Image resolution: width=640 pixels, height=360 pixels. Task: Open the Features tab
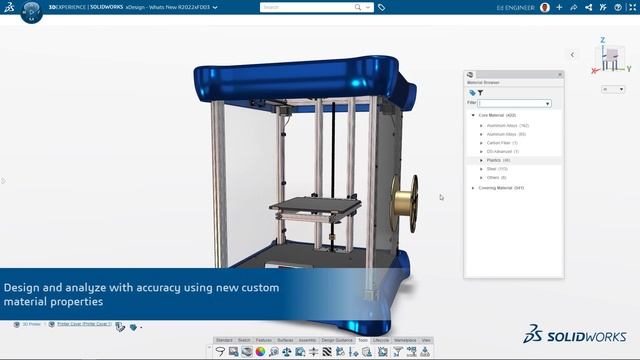click(x=263, y=340)
